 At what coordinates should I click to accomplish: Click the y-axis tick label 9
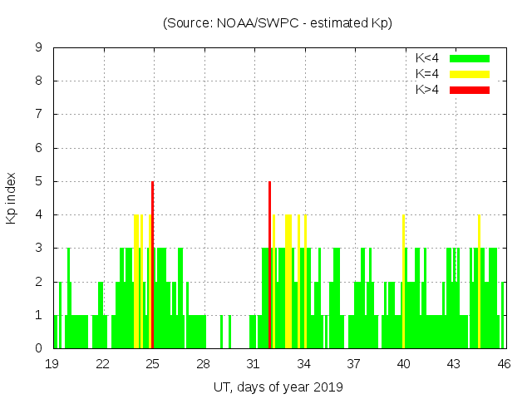tap(39, 48)
